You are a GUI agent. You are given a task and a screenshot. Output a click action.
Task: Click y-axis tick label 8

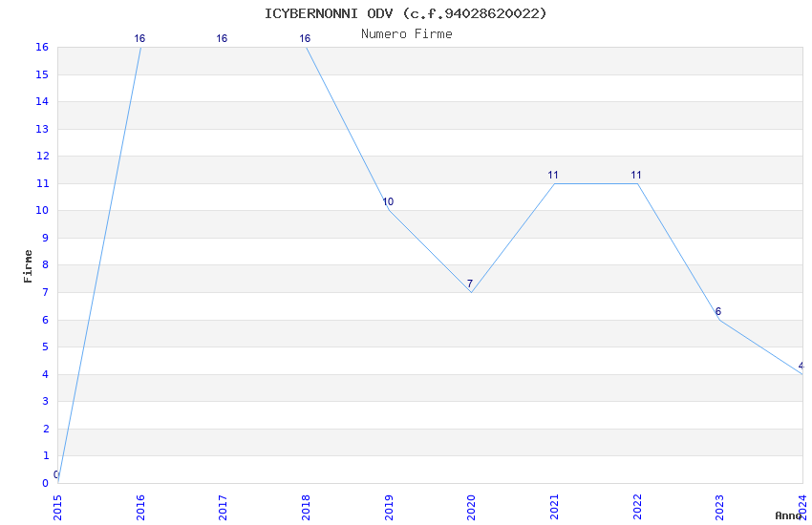click(x=46, y=264)
